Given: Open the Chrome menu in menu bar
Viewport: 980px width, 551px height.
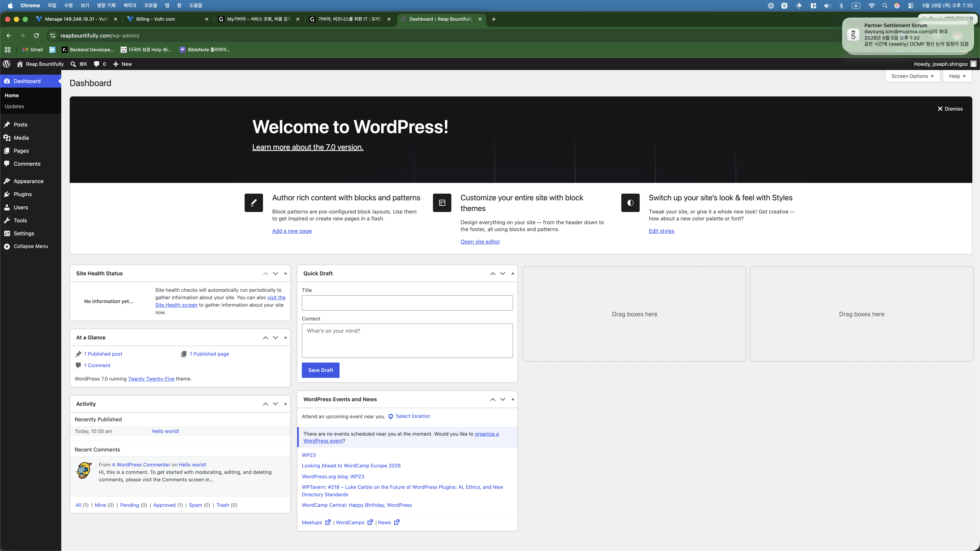Looking at the screenshot, I should coord(30,5).
